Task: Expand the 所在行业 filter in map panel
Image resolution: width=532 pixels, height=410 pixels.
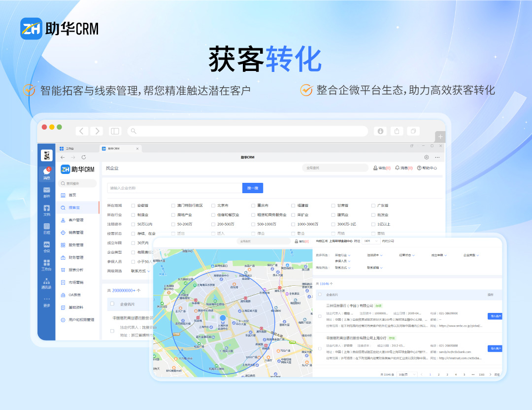Action: (x=343, y=255)
